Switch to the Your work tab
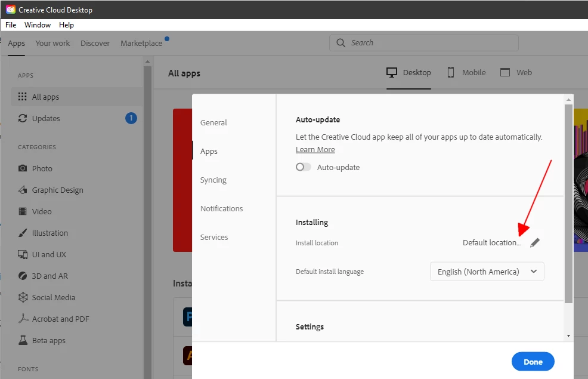588x379 pixels. click(52, 43)
